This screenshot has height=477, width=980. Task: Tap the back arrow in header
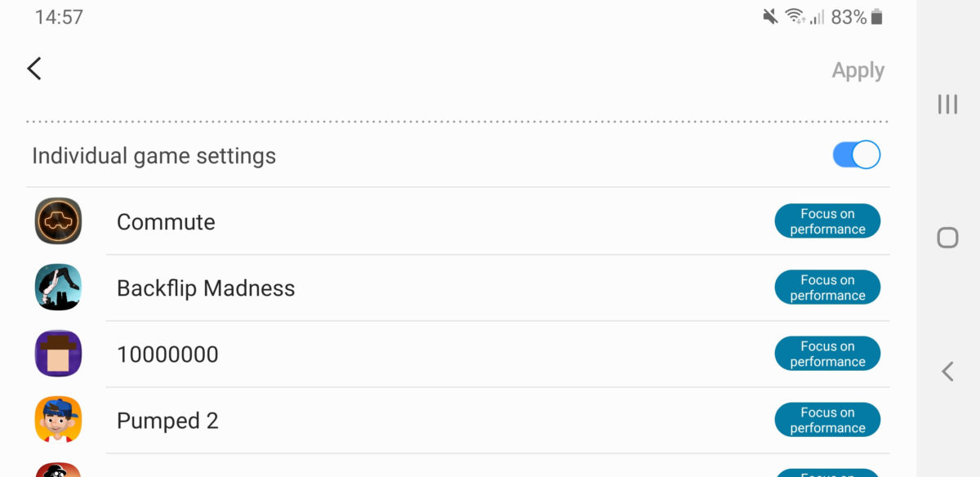click(x=34, y=69)
